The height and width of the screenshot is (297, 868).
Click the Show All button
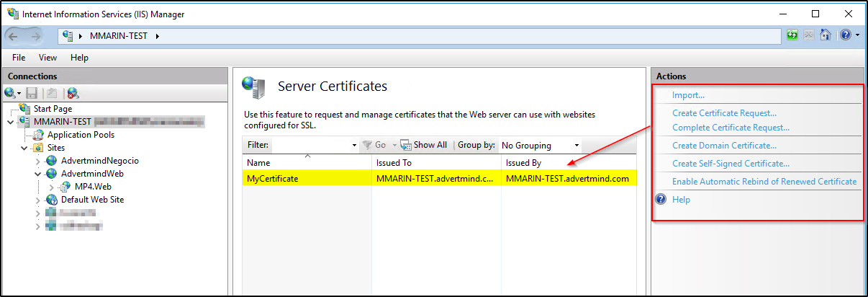coord(424,145)
